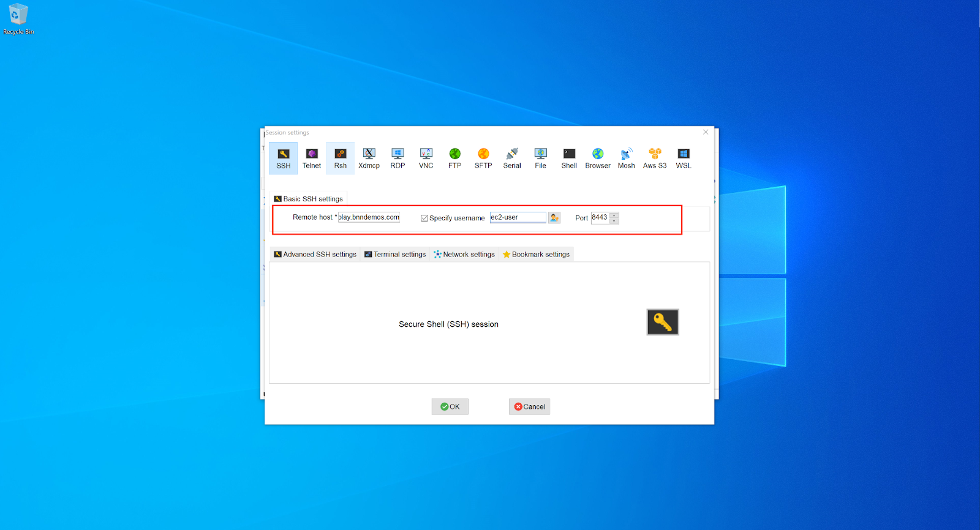Image resolution: width=980 pixels, height=530 pixels.
Task: Open the Basic SSH settings tab
Action: click(308, 199)
